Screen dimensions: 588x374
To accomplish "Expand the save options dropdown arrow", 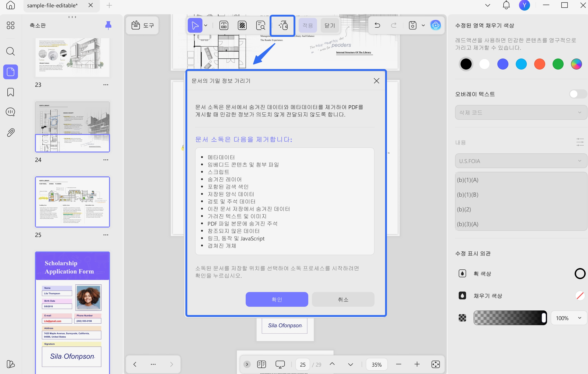I will [423, 25].
